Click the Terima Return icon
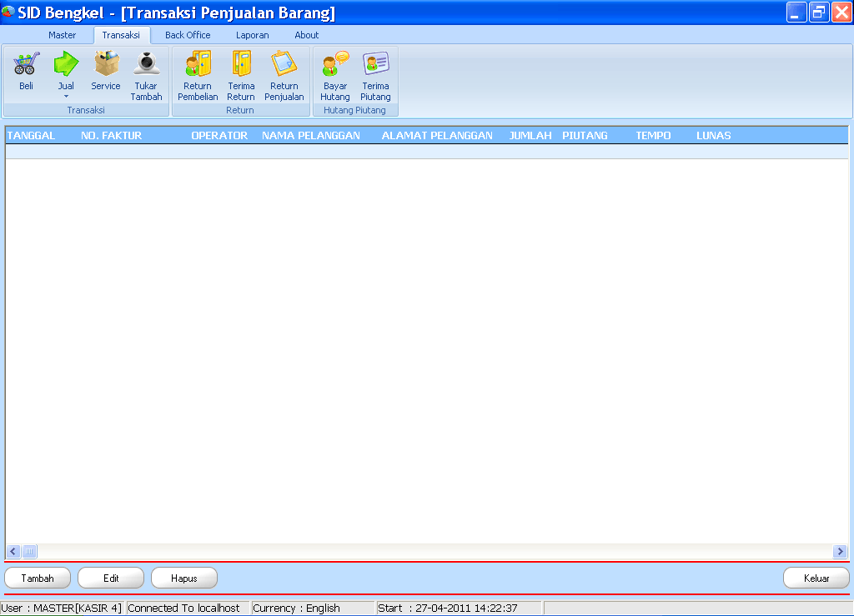854x616 pixels. tap(240, 73)
